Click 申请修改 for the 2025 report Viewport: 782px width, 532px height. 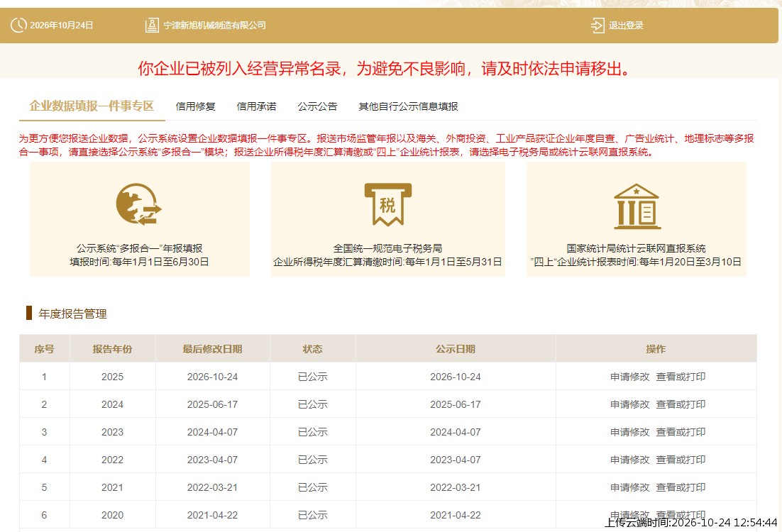[x=630, y=377]
